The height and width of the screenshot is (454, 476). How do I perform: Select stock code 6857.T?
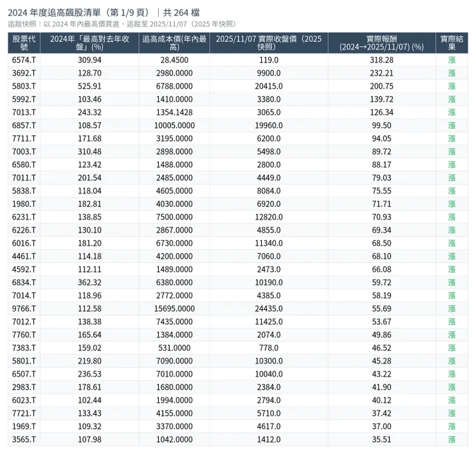coord(24,125)
